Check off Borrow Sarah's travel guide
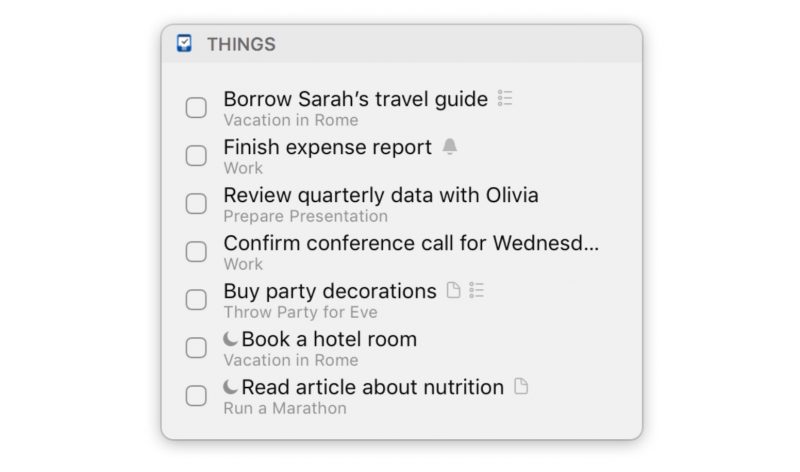Screen dimensions: 800x472 (x=196, y=108)
